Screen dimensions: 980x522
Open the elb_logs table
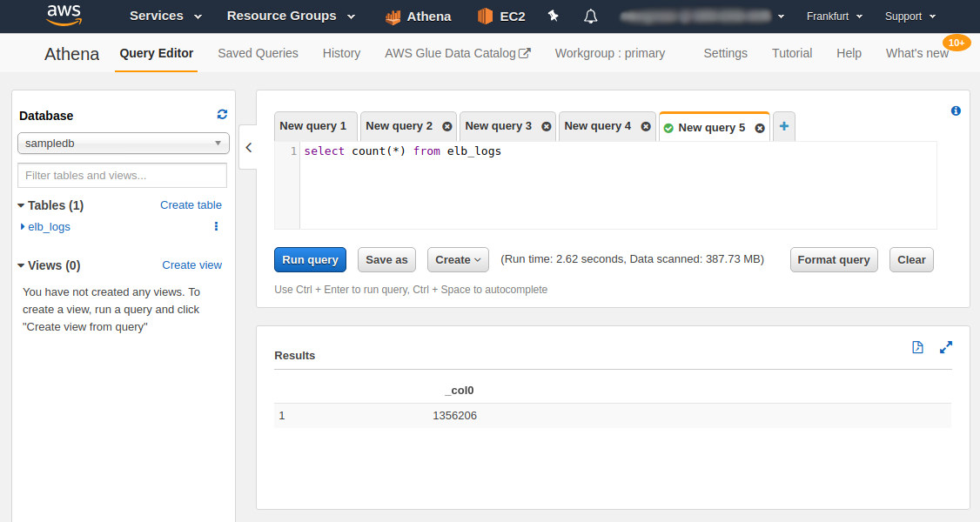49,227
